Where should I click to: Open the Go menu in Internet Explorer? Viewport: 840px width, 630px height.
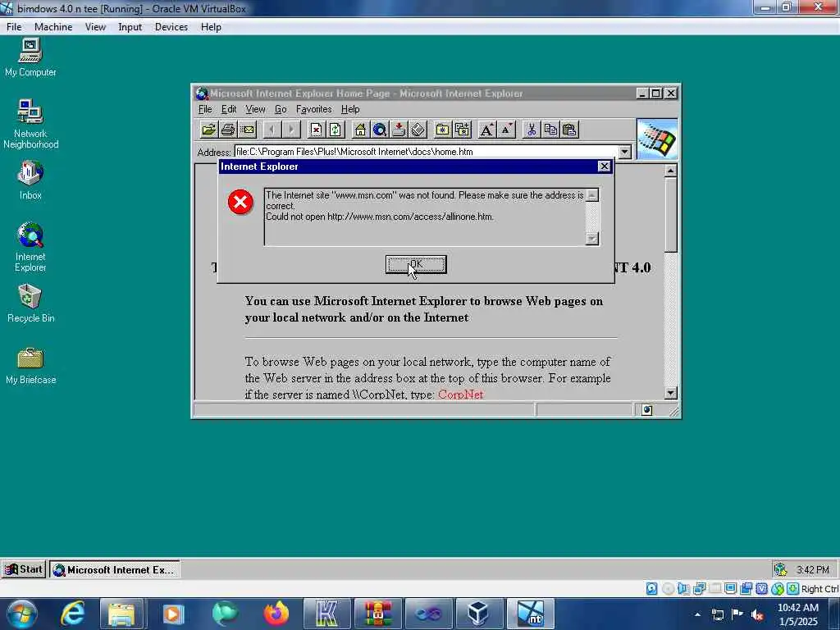(x=281, y=109)
